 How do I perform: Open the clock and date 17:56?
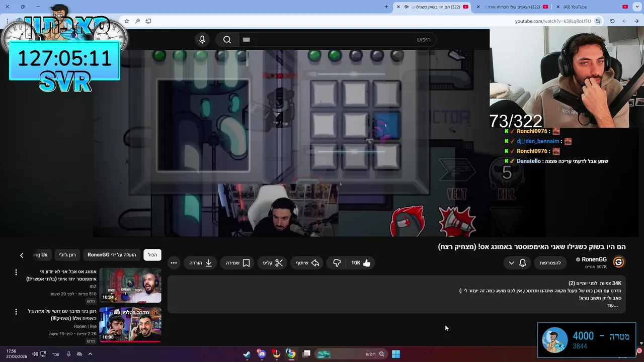pos(17,354)
